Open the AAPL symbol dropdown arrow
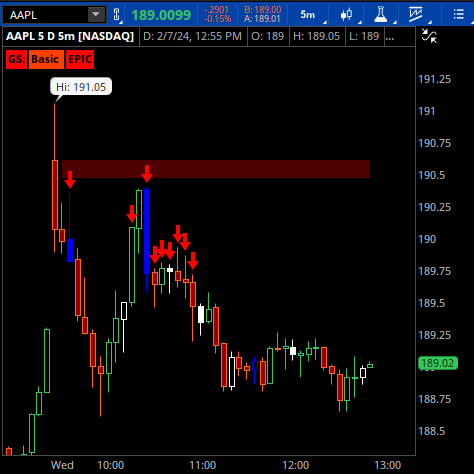 pyautogui.click(x=96, y=15)
